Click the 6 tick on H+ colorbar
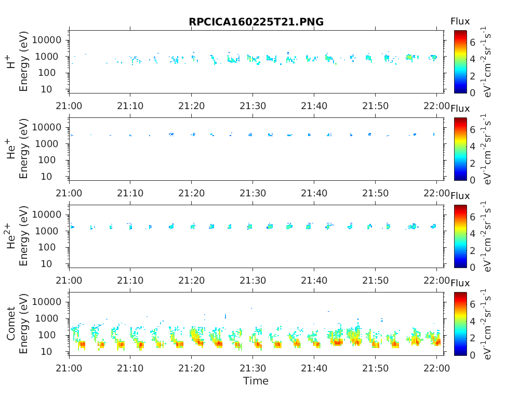Image resolution: width=532 pixels, height=399 pixels. click(x=472, y=43)
